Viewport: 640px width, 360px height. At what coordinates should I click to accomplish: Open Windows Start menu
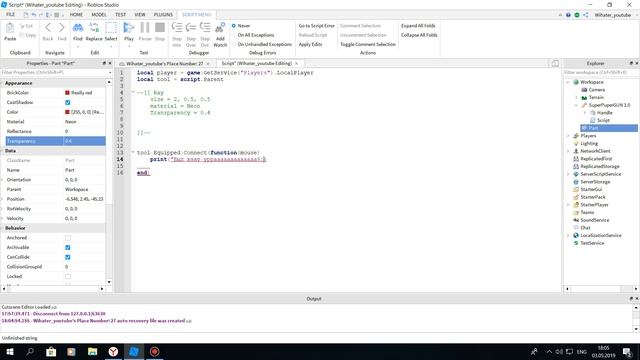point(10,351)
